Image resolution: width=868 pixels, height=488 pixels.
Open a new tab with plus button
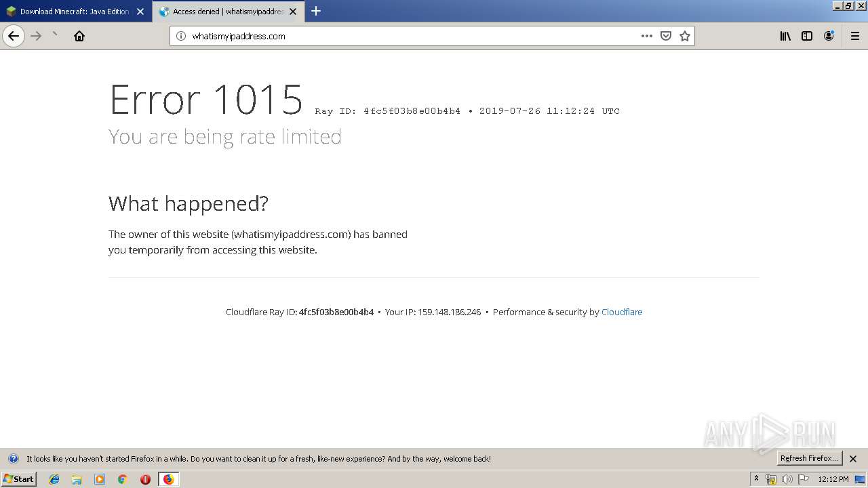coord(316,11)
